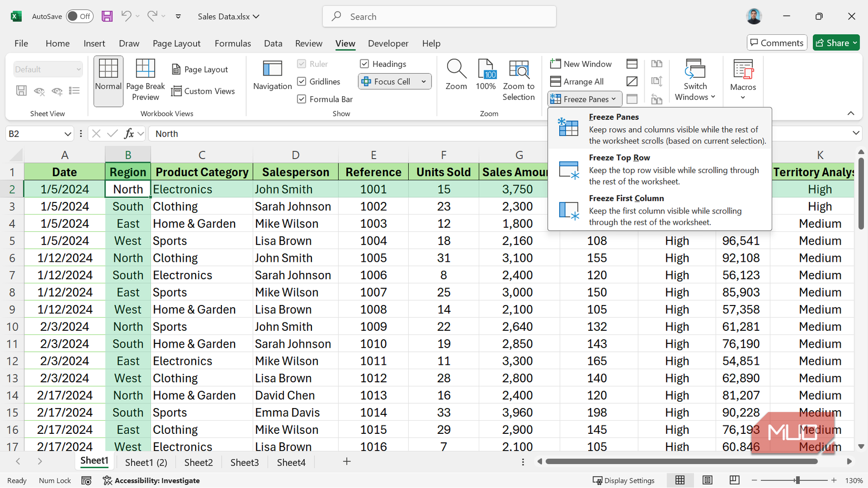This screenshot has width=868, height=488.
Task: Click the user profile picture
Action: click(x=754, y=16)
